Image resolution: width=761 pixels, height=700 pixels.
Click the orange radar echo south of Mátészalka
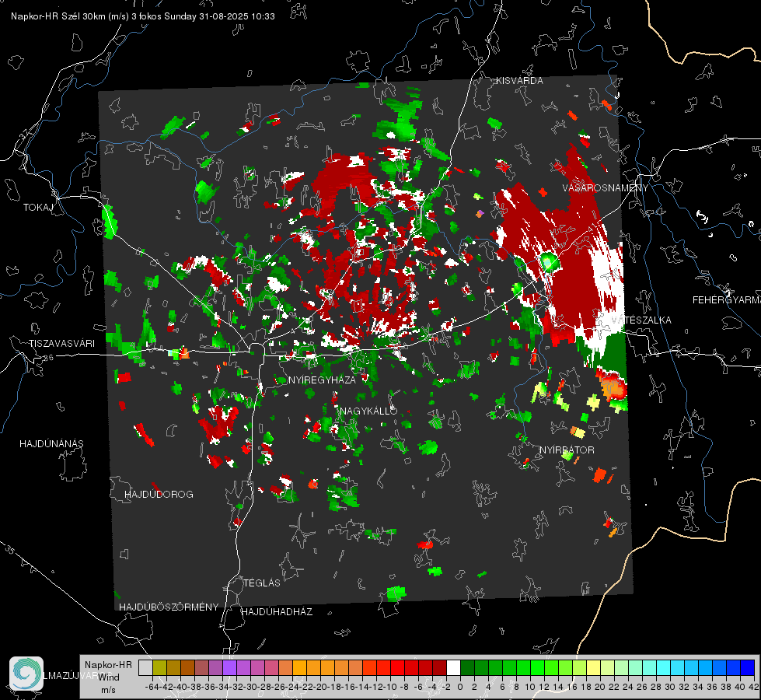(x=612, y=387)
